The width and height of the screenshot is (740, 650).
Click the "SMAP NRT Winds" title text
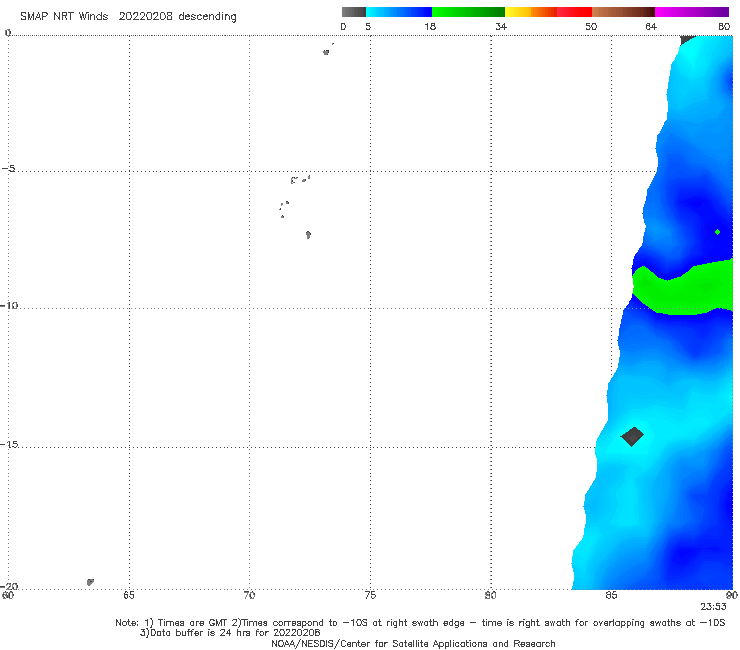point(64,16)
